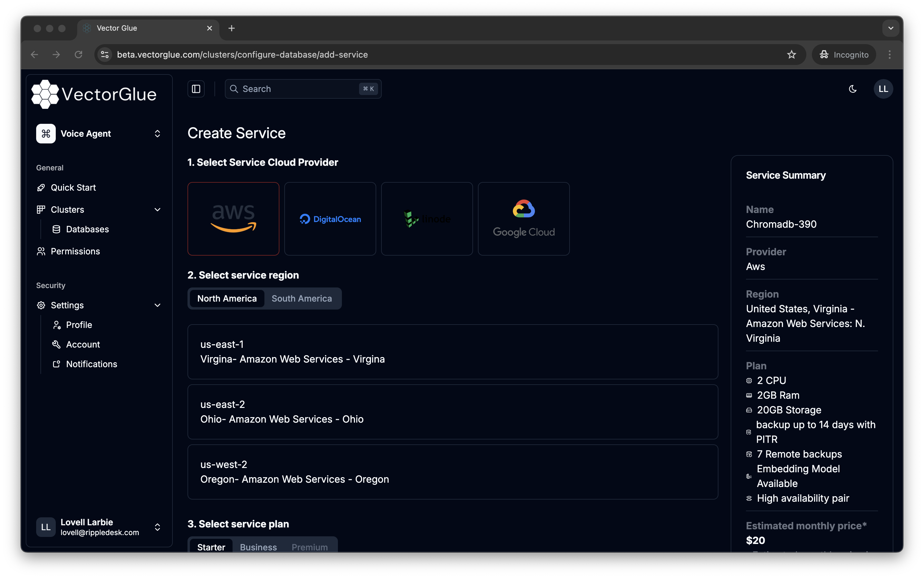Click the Chromadb-390 name in Service Summary
This screenshot has height=578, width=924.
pos(781,224)
